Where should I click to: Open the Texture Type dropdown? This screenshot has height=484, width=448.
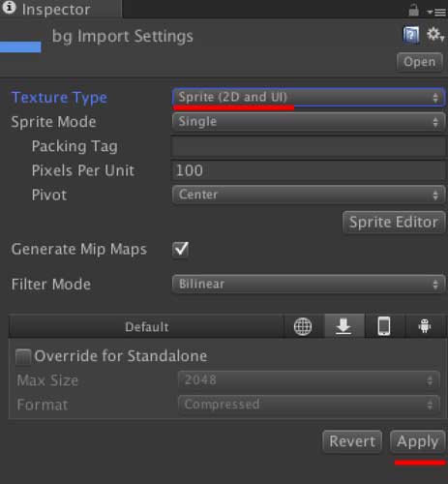click(309, 97)
